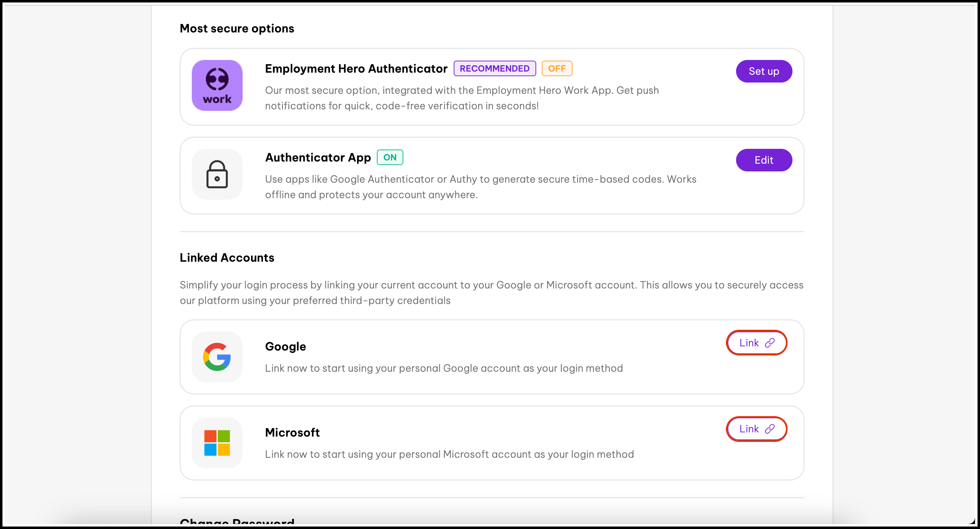Screen dimensions: 980x529
Task: Click the push notifications description text
Action: click(461, 98)
